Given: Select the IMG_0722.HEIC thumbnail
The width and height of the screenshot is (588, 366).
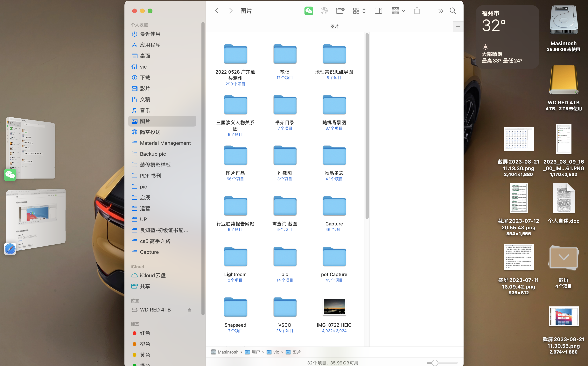Looking at the screenshot, I should pyautogui.click(x=334, y=307).
